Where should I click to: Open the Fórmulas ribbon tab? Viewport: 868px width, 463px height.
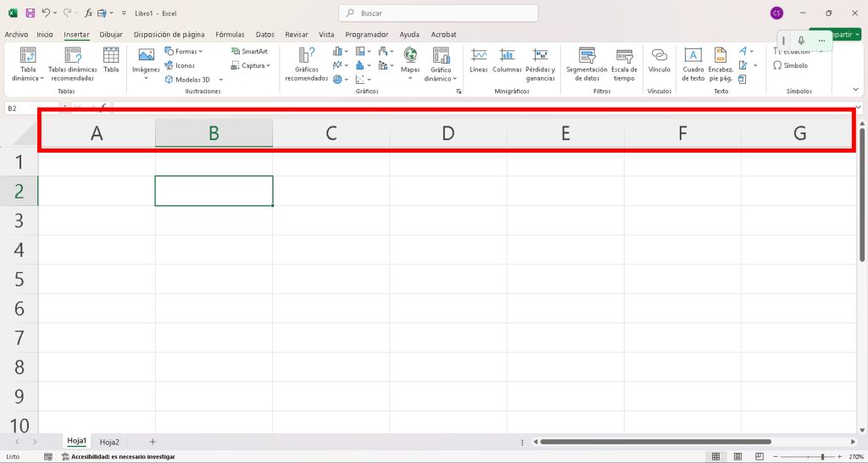[230, 35]
